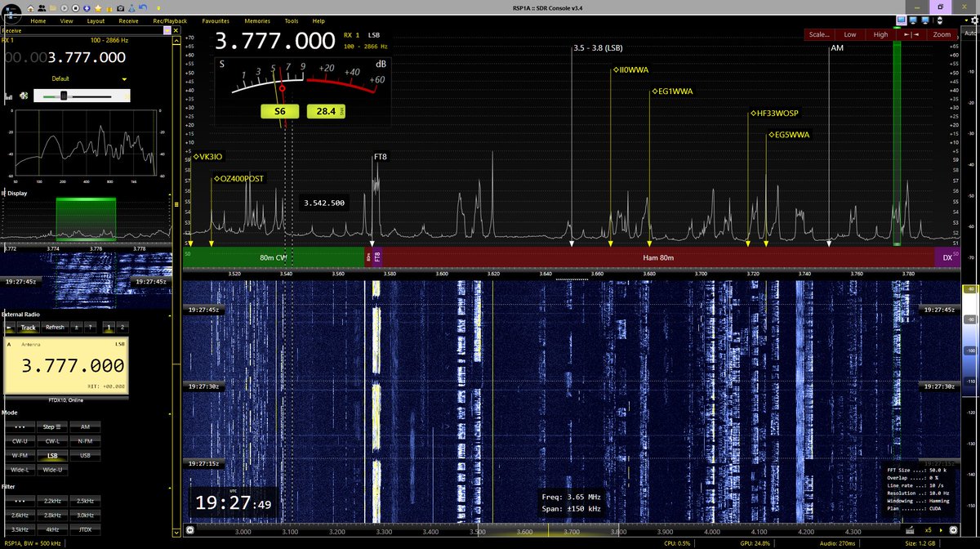Image resolution: width=980 pixels, height=549 pixels.
Task: Open the Default profile dropdown
Action: [124, 79]
